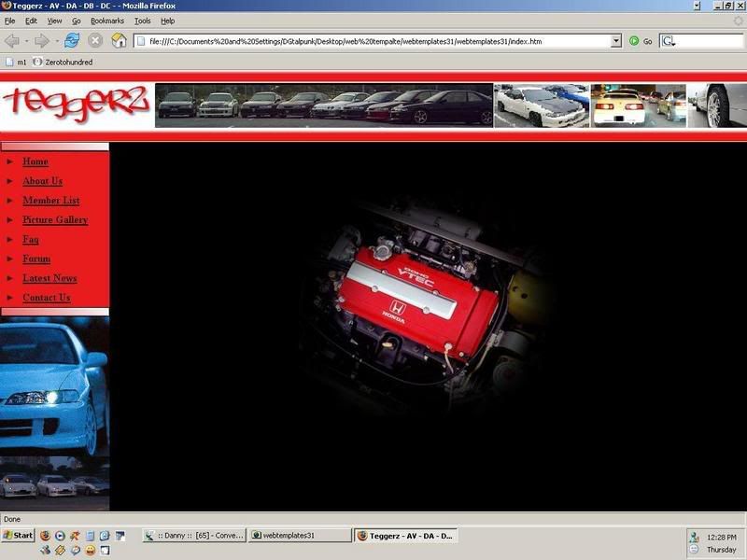Screen dimensions: 747x560
Task: Reload the current page
Action: click(x=72, y=40)
